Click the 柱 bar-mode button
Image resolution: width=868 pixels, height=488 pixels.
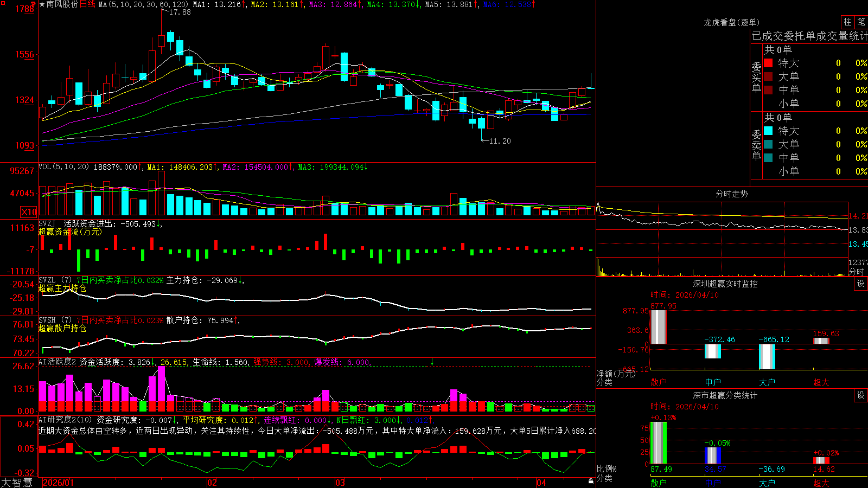pyautogui.click(x=847, y=22)
